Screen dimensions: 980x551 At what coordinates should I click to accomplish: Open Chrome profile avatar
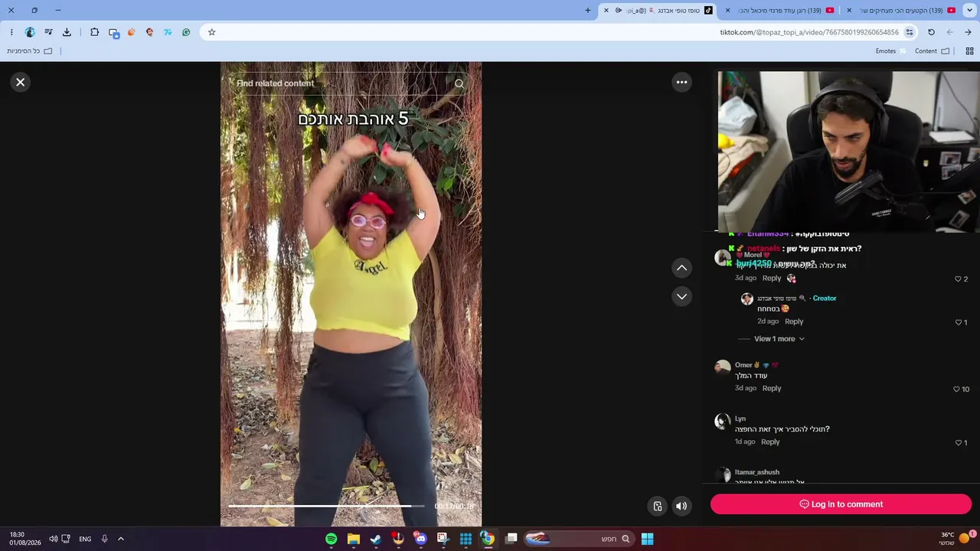pyautogui.click(x=30, y=32)
